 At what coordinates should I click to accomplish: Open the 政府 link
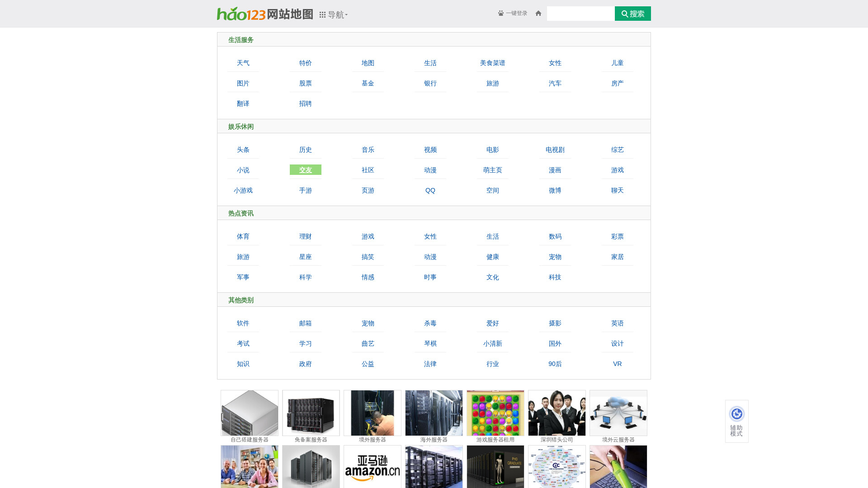point(306,364)
